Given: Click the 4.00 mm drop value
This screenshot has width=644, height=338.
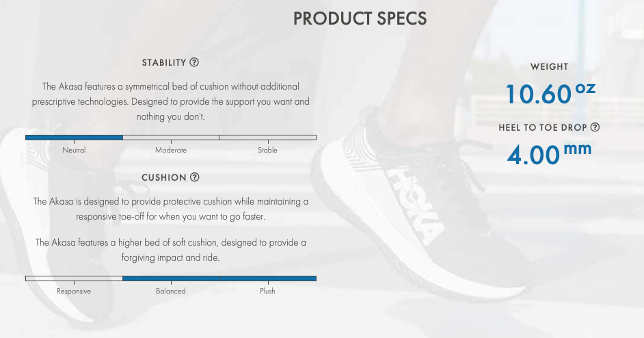Looking at the screenshot, I should (x=549, y=154).
